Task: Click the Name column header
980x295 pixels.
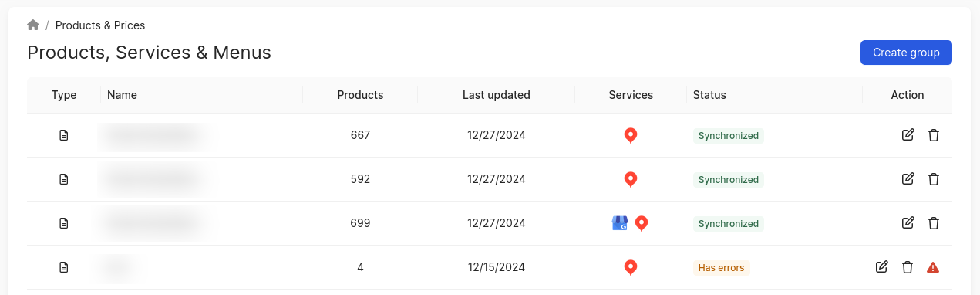Action: pyautogui.click(x=122, y=95)
